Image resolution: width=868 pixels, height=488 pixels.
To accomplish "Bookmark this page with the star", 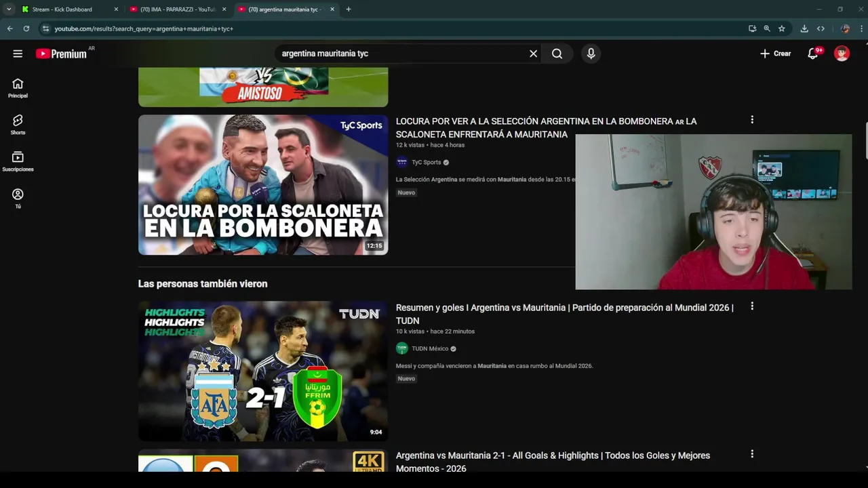I will (x=782, y=28).
